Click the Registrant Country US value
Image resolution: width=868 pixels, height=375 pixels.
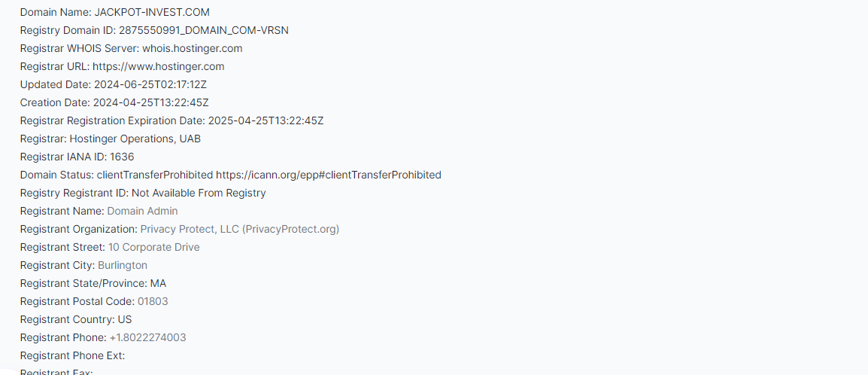click(x=125, y=319)
